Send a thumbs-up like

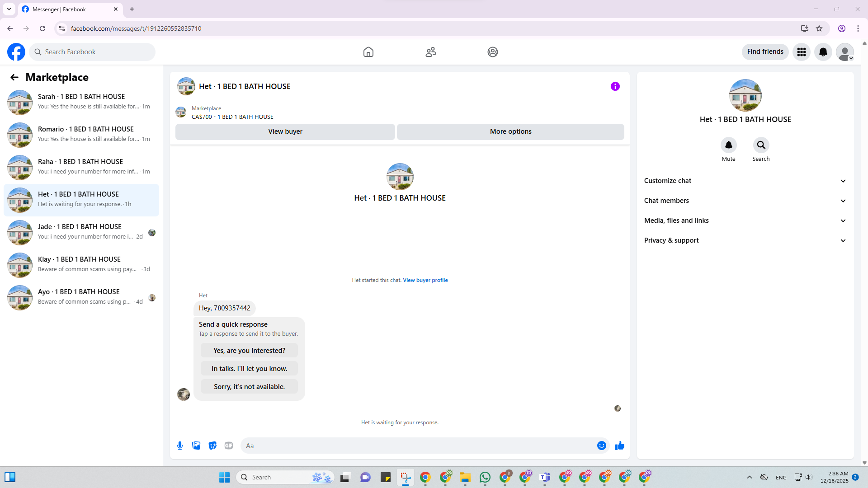coord(619,446)
